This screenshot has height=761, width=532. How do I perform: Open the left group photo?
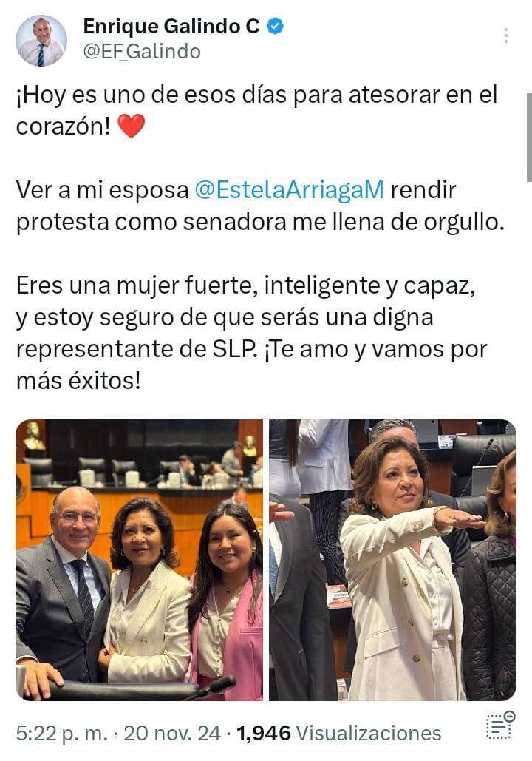[x=140, y=560]
